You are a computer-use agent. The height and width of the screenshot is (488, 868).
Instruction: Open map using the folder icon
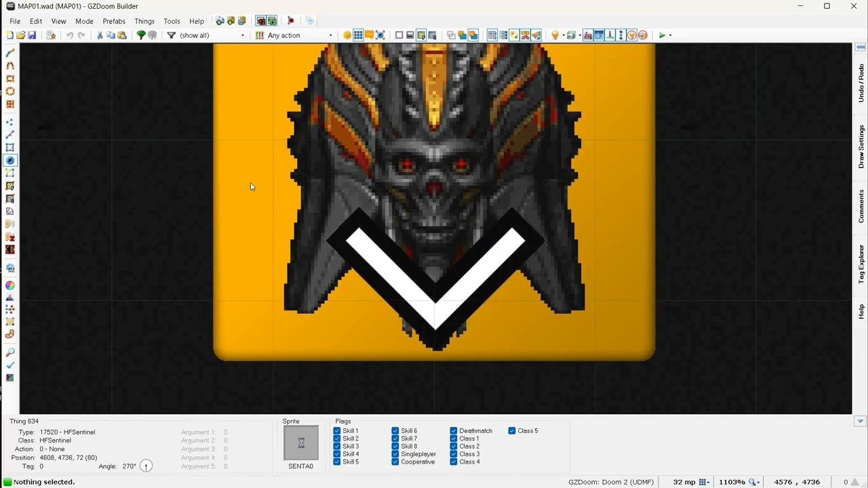point(20,35)
